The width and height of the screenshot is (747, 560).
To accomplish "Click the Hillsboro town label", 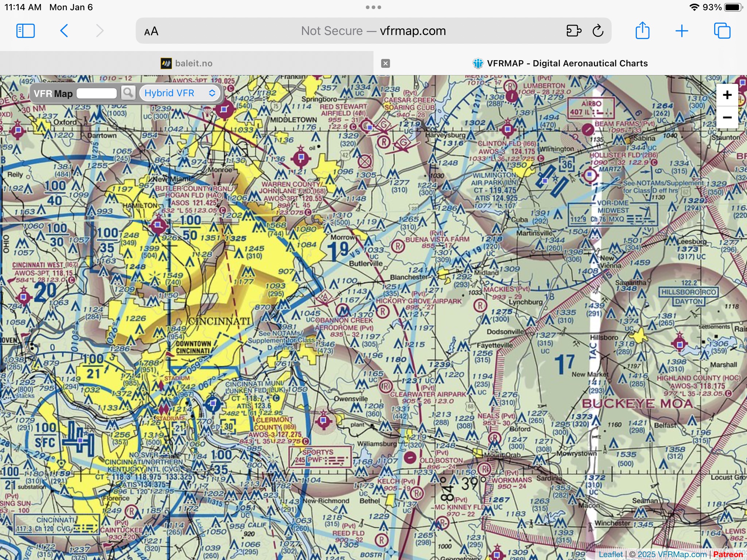I will pos(604,337).
